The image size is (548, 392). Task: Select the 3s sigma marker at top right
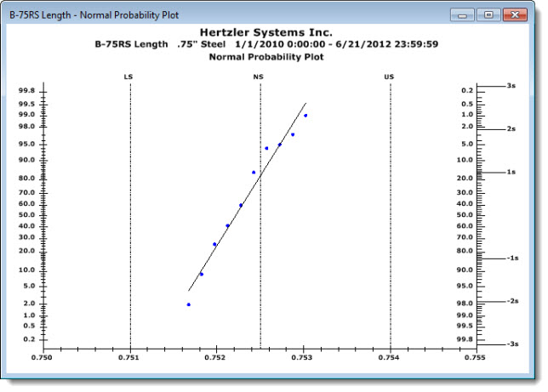pyautogui.click(x=511, y=86)
